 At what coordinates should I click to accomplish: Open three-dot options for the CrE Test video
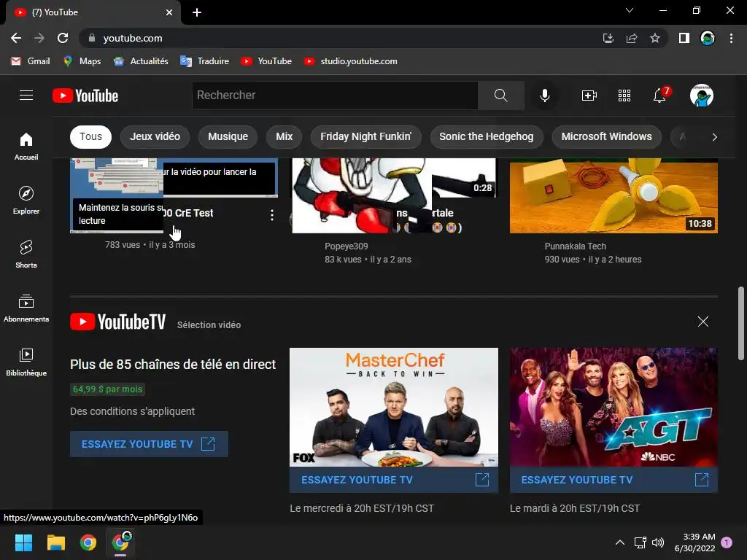(x=272, y=215)
